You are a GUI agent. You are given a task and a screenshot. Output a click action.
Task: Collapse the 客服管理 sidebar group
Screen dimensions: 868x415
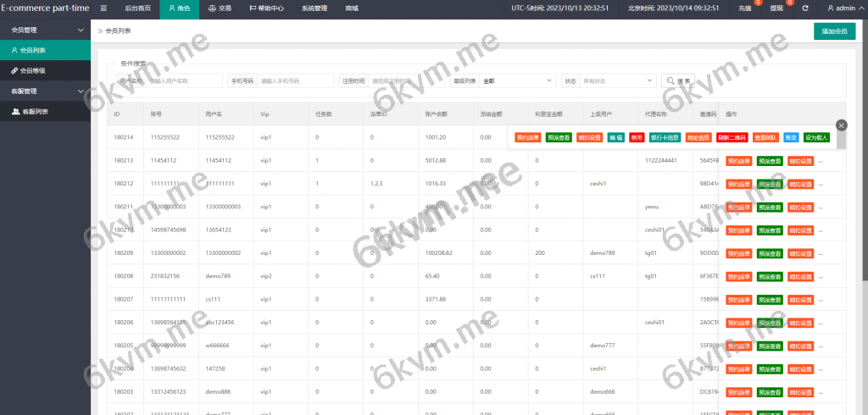[46, 91]
